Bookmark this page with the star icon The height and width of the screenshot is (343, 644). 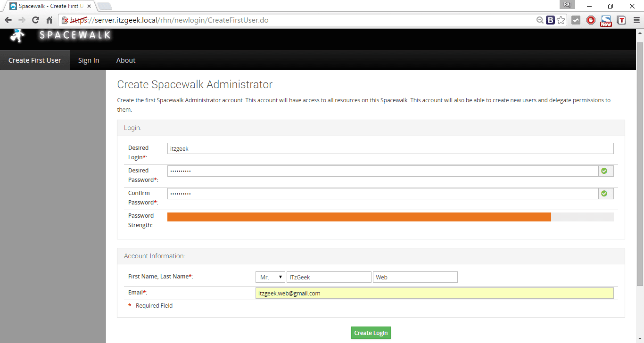tap(561, 20)
